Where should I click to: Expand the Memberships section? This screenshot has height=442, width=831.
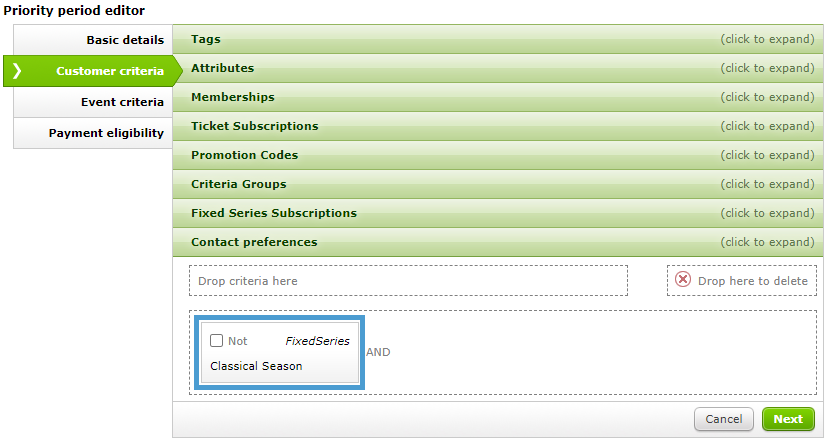coord(498,97)
